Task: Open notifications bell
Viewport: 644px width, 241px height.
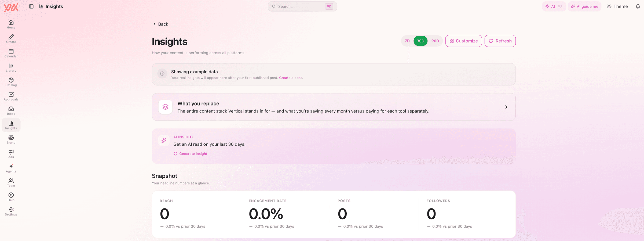Action: [638, 6]
